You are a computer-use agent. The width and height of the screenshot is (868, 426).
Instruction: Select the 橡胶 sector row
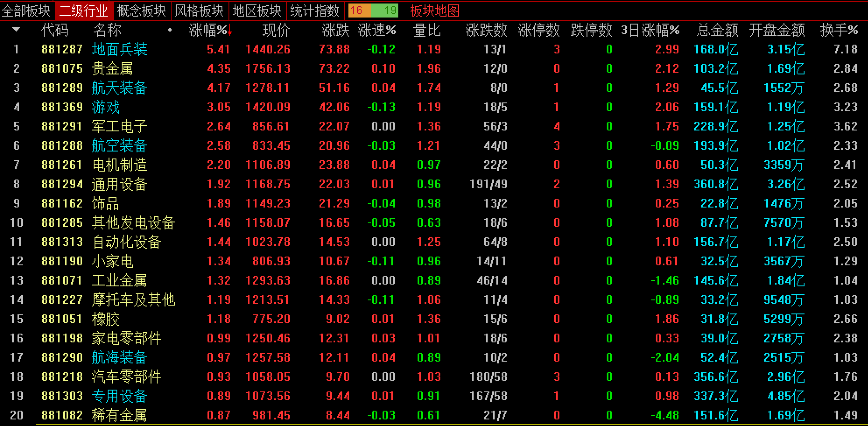coord(434,319)
